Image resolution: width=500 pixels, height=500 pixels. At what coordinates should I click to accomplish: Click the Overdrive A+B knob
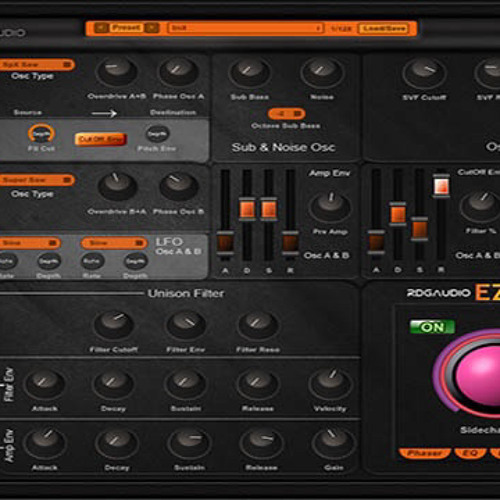point(116,71)
